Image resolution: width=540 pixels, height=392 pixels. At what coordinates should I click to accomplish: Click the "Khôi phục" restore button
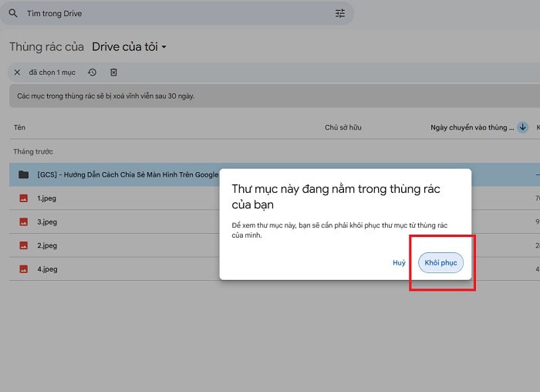[x=440, y=263]
